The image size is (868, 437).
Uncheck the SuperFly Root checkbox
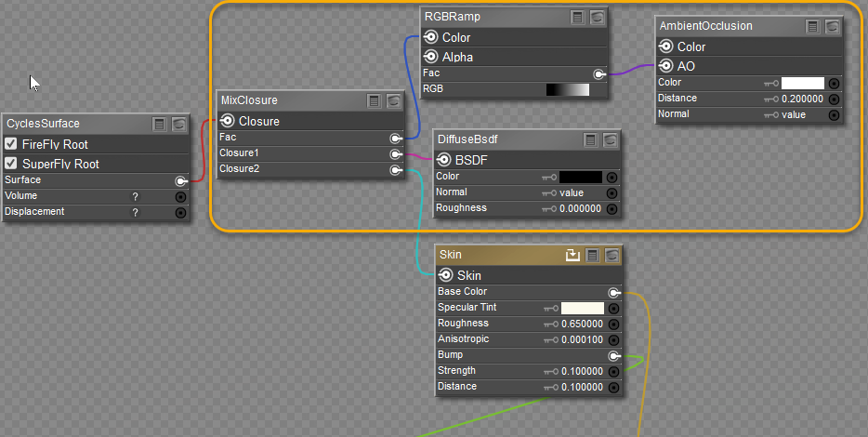[x=10, y=164]
